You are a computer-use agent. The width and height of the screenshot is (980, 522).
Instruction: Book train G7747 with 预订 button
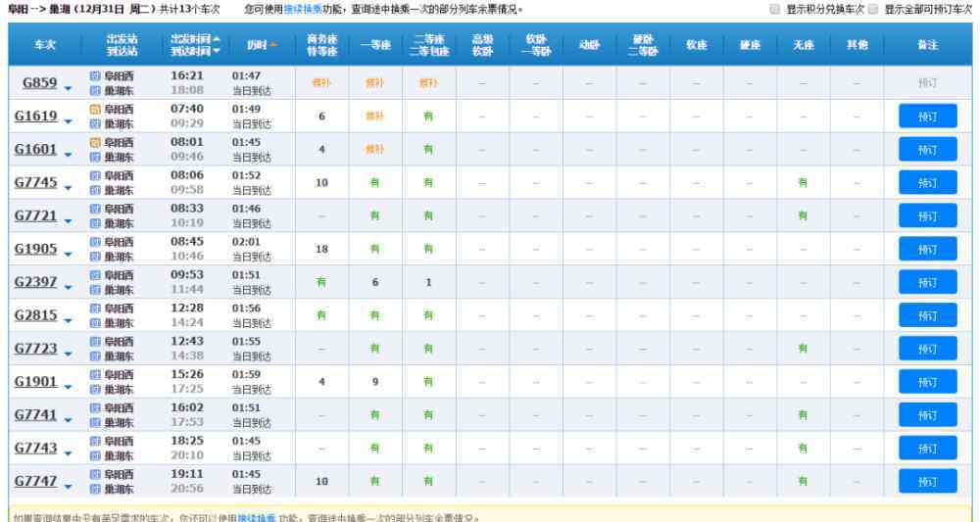coord(927,481)
